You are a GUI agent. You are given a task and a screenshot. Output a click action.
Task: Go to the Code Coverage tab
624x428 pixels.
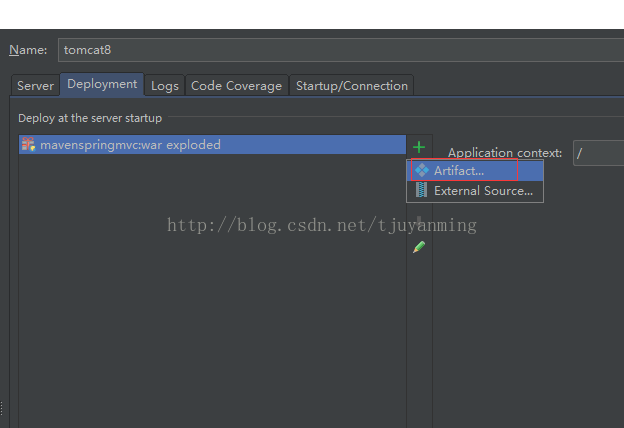236,86
